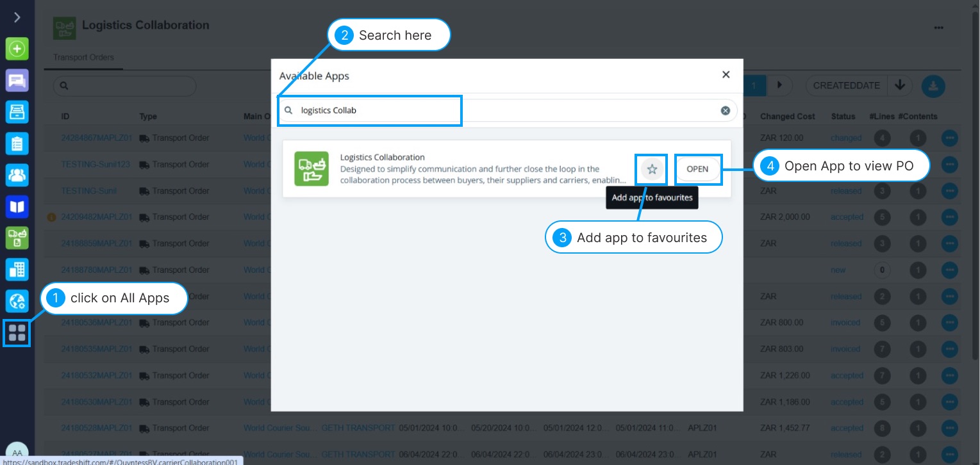
Task: Open the open-book sidebar icon
Action: tap(17, 206)
